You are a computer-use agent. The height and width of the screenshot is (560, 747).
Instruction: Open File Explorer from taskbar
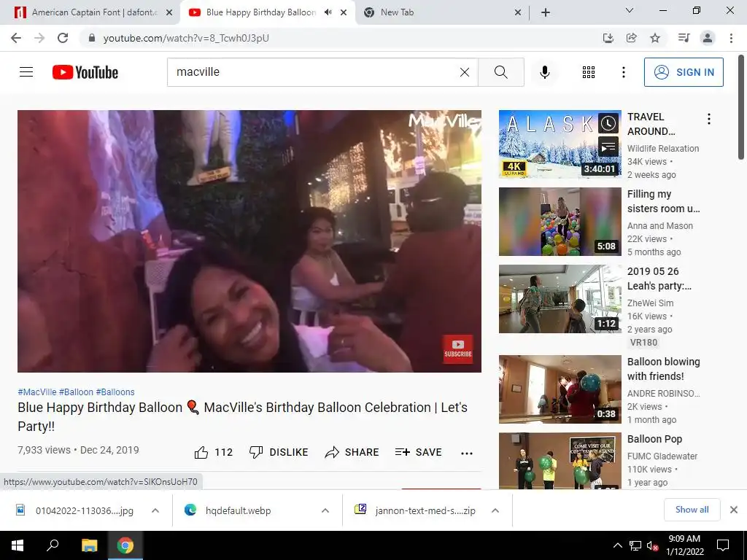[89, 545]
